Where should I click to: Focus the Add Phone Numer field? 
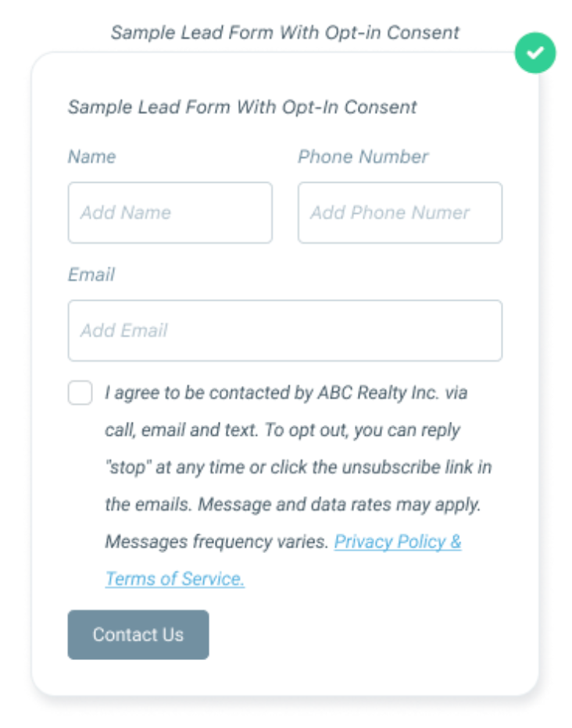tap(400, 212)
